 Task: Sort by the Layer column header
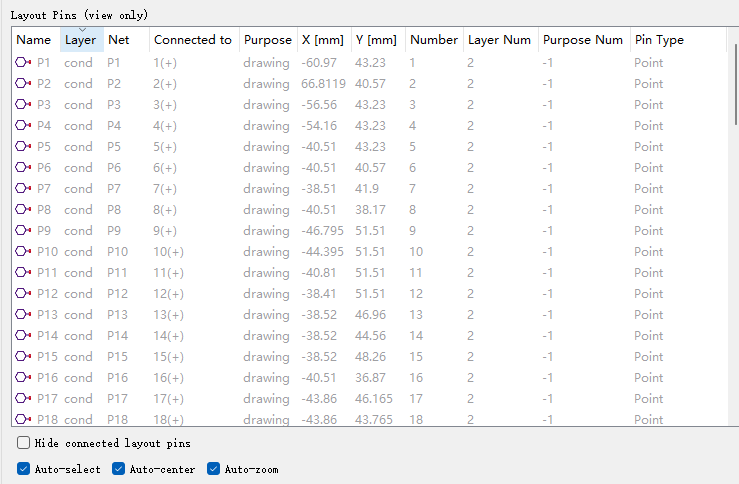click(81, 40)
